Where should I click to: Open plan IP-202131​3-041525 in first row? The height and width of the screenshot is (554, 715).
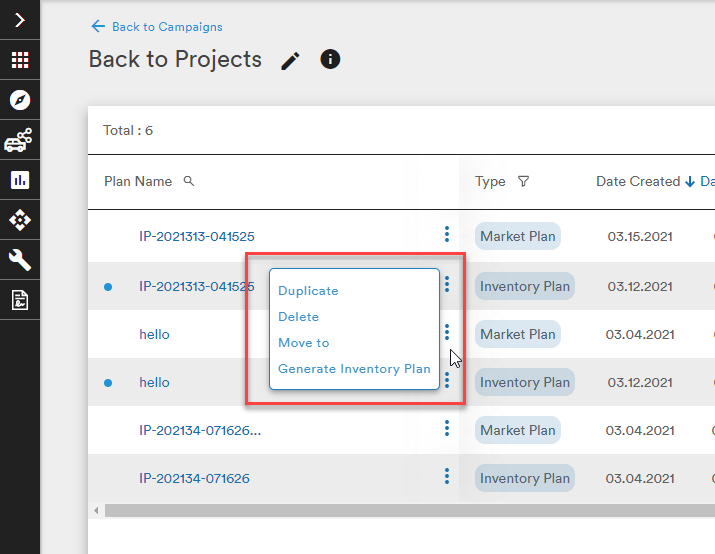point(197,237)
